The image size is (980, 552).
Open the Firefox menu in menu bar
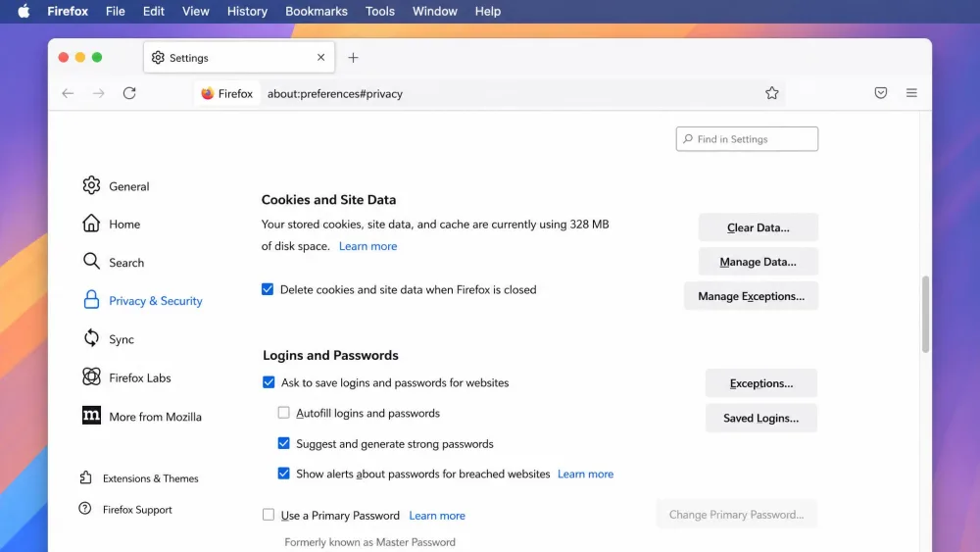pyautogui.click(x=68, y=11)
